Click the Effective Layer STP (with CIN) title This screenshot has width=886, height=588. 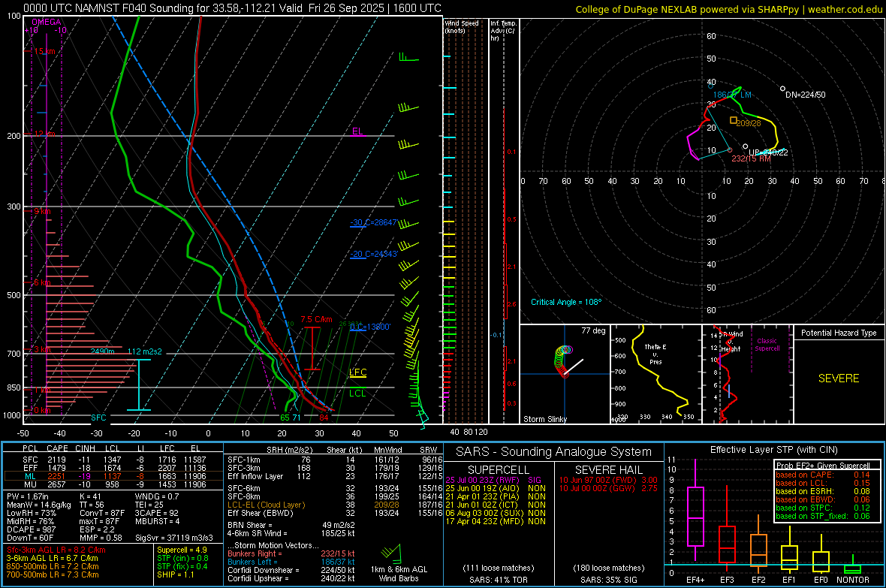coord(773,450)
